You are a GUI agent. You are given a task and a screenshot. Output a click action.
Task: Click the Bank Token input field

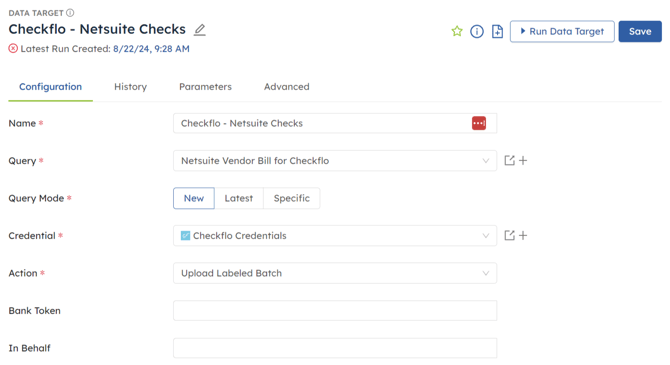point(335,311)
